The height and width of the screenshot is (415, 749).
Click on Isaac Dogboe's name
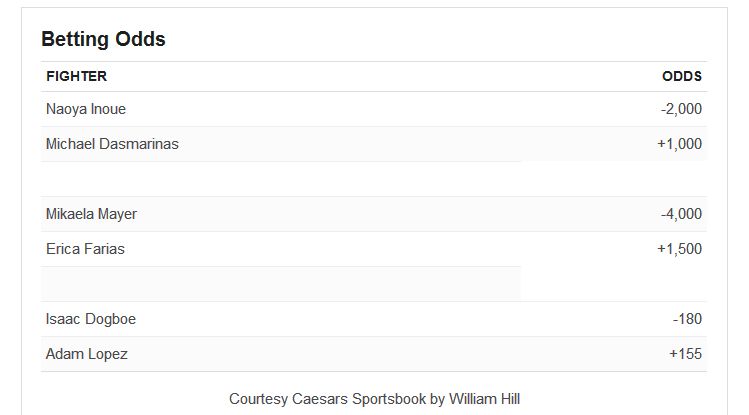[x=91, y=319]
